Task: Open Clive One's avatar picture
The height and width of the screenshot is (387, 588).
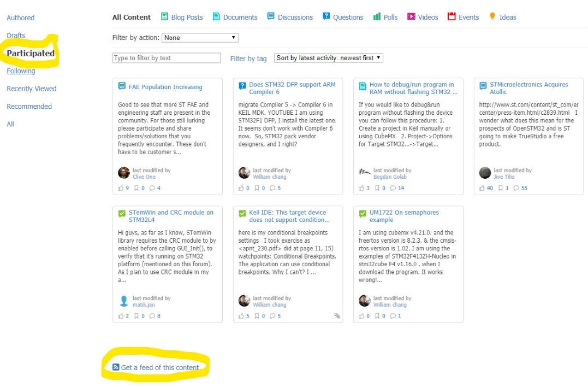Action: (124, 173)
